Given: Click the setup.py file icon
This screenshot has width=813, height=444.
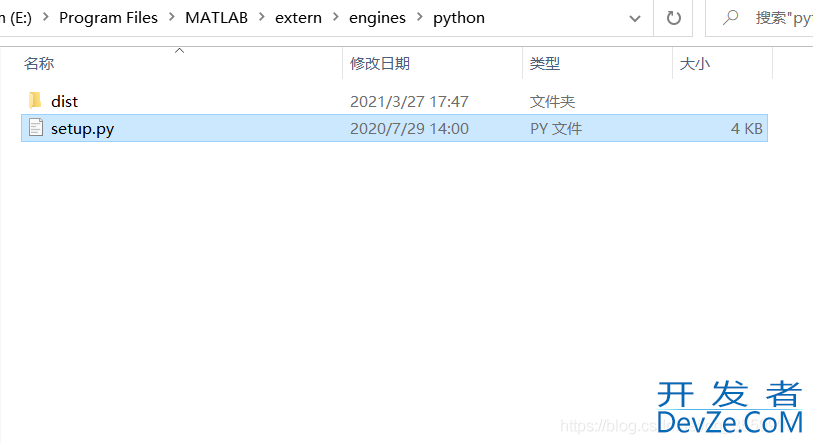Looking at the screenshot, I should click(x=35, y=128).
